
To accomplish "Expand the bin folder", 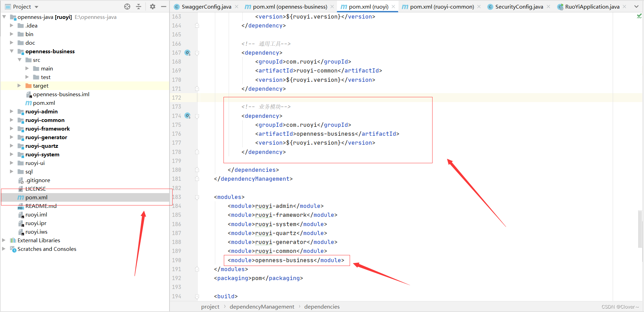I will pyautogui.click(x=12, y=34).
